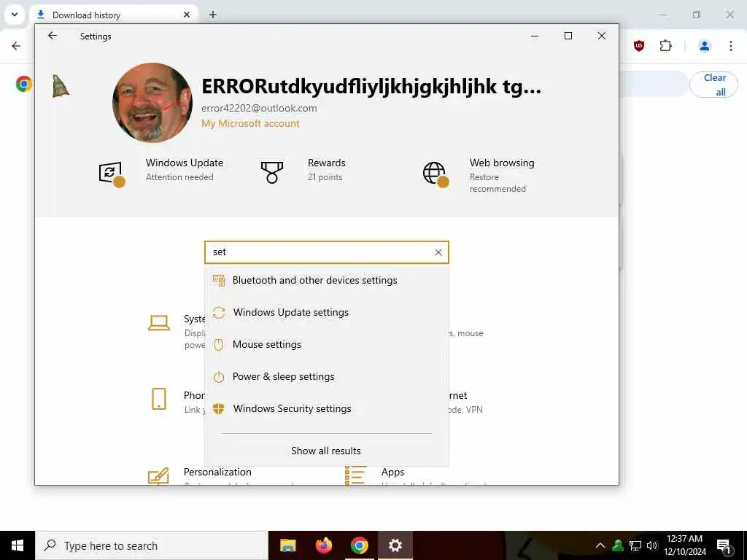The width and height of the screenshot is (747, 560).
Task: Open Chrome three-dot menu
Action: point(731,46)
